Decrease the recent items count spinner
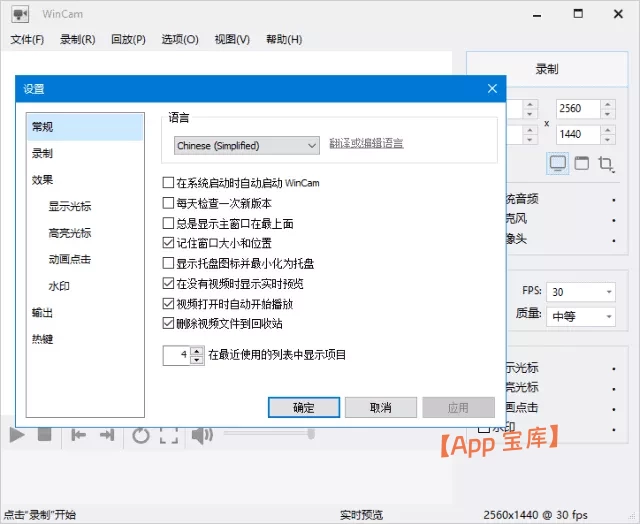The image size is (640, 524). click(x=197, y=360)
